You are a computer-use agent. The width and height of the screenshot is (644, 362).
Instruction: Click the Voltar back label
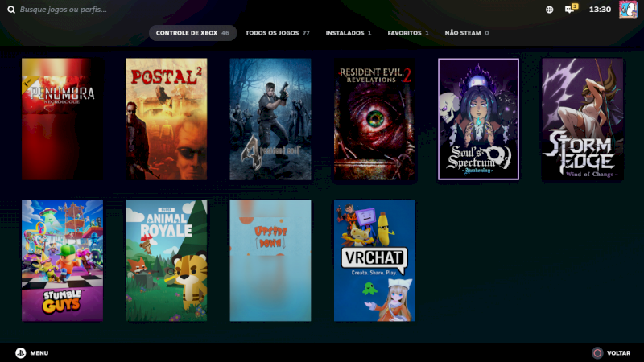pos(618,353)
